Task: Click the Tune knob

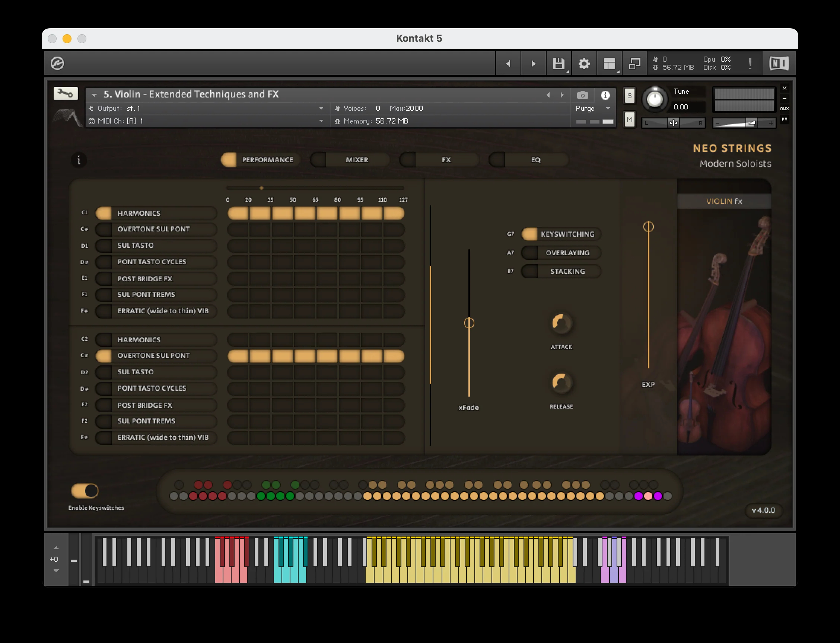Action: coord(655,99)
